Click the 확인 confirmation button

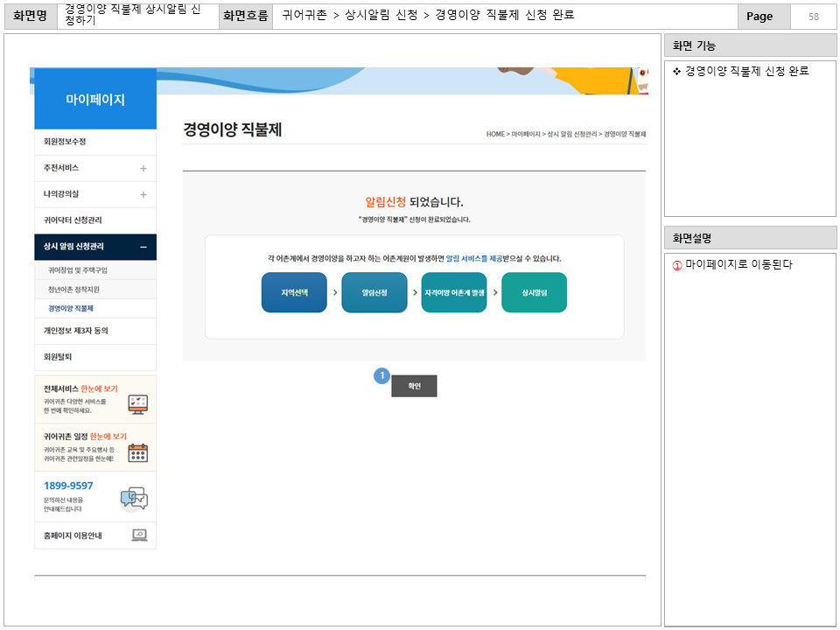tap(412, 386)
